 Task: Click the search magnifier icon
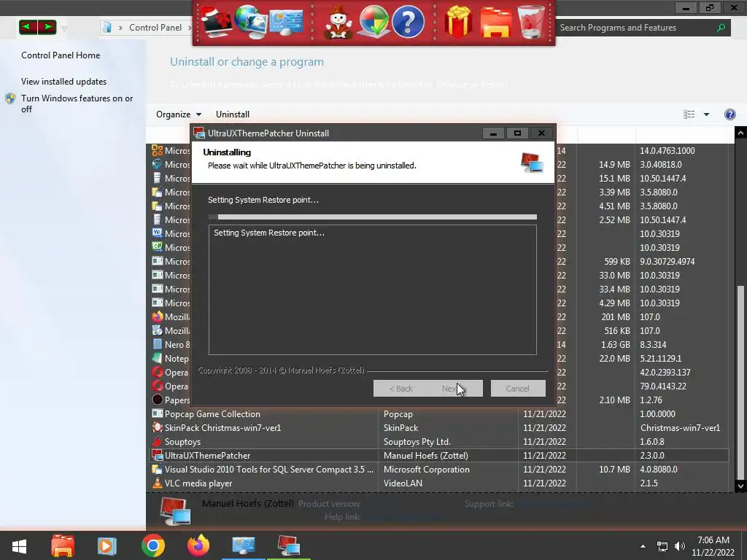721,28
